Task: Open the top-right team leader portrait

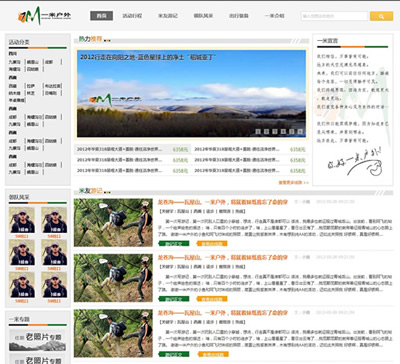Action: coord(54,220)
